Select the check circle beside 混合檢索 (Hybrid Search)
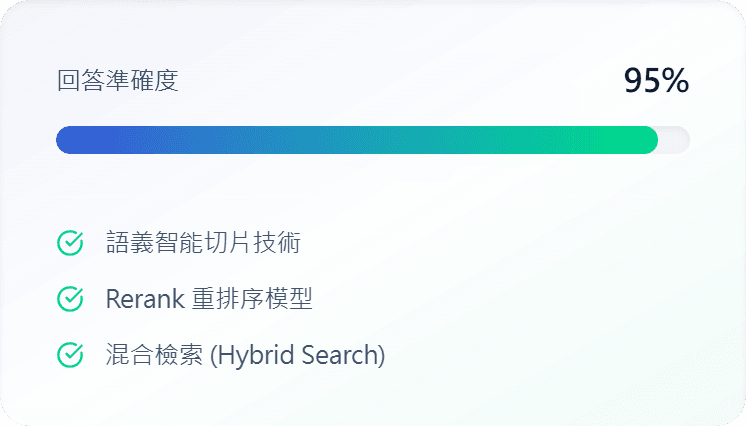This screenshot has width=746, height=426. (70, 355)
